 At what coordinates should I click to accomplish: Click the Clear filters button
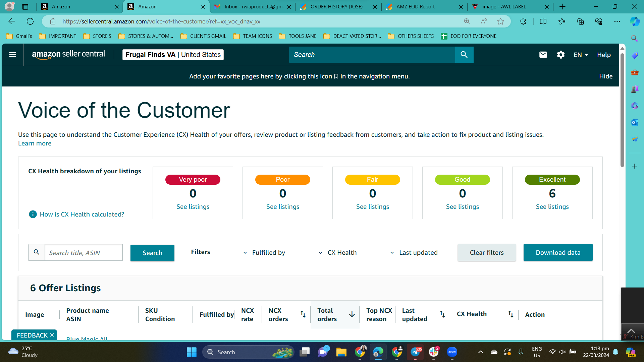487,252
